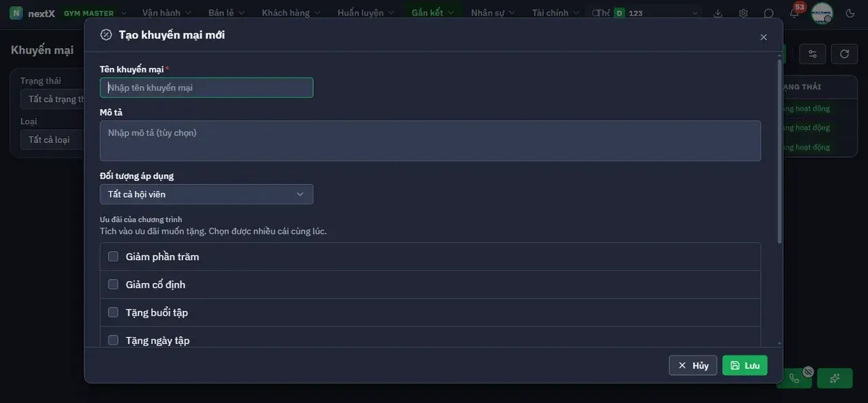Check the Giảm cố định checkbox
This screenshot has width=868, height=403.
tap(113, 284)
